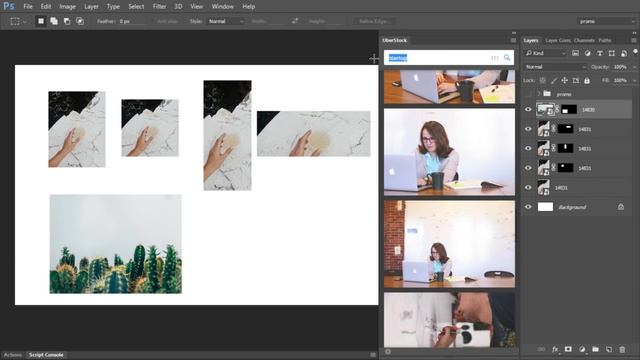Image resolution: width=640 pixels, height=360 pixels.
Task: Swap width and height arrows icon
Action: click(295, 21)
